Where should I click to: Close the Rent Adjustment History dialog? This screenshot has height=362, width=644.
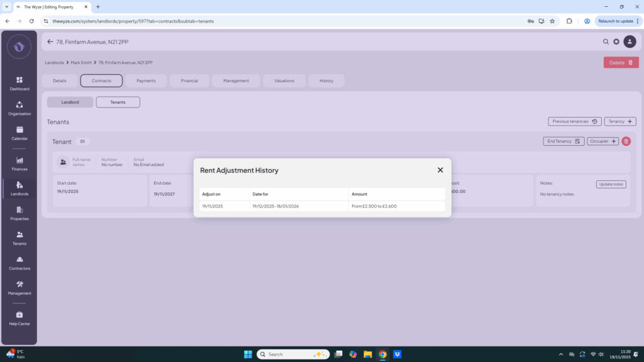[440, 170]
